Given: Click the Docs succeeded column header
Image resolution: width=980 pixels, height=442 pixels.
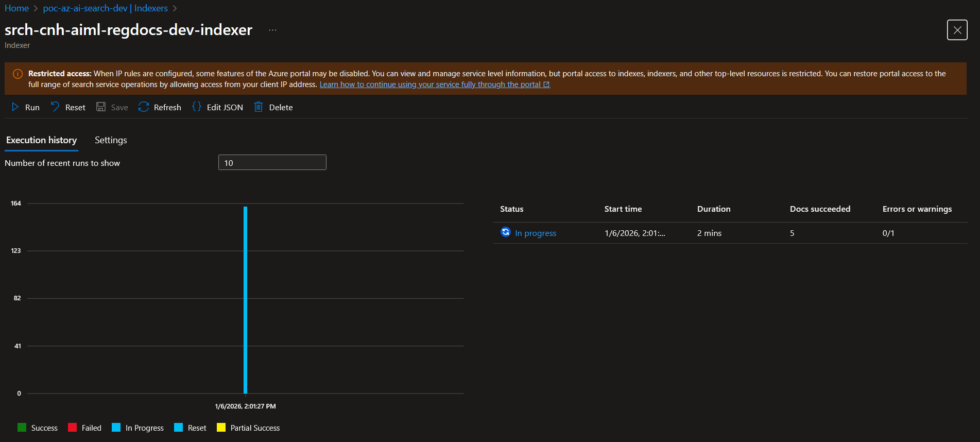Looking at the screenshot, I should coord(820,209).
